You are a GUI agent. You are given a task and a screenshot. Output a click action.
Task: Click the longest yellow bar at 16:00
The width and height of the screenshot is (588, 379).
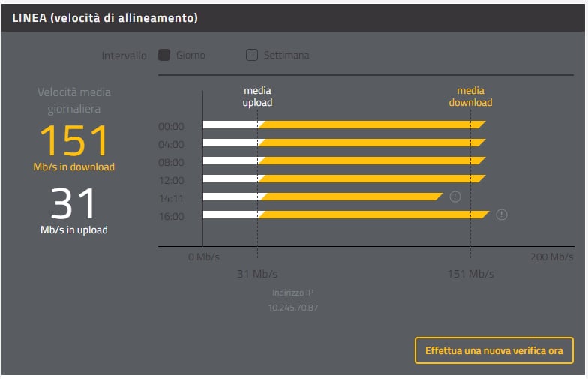point(373,215)
